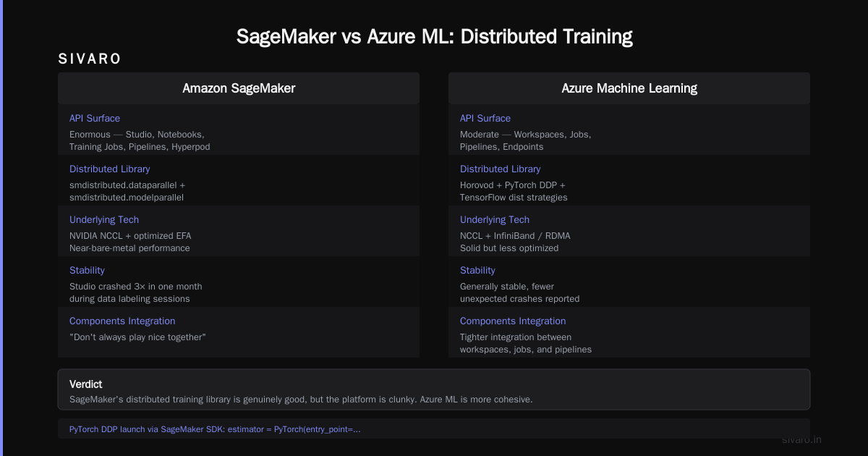Select the "Amazon SageMaker" column header

[239, 88]
